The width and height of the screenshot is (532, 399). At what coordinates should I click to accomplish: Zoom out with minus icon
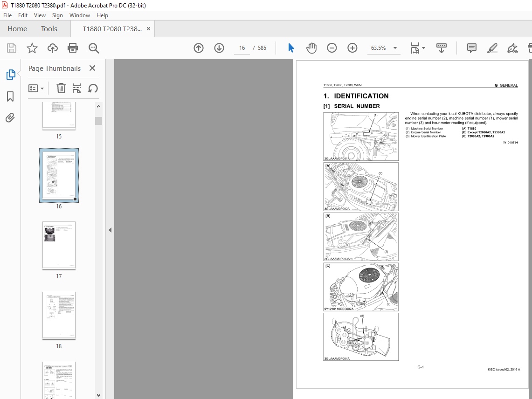[x=332, y=48]
